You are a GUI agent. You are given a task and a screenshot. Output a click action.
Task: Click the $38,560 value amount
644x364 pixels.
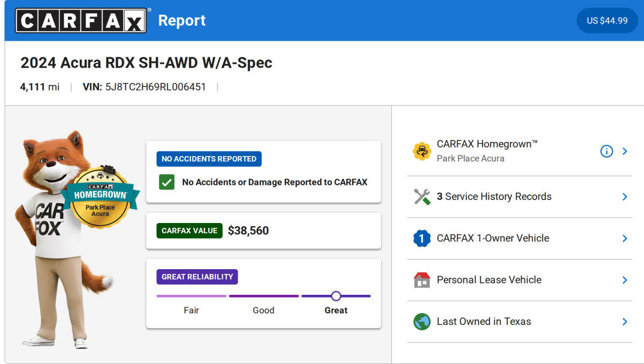coord(248,231)
